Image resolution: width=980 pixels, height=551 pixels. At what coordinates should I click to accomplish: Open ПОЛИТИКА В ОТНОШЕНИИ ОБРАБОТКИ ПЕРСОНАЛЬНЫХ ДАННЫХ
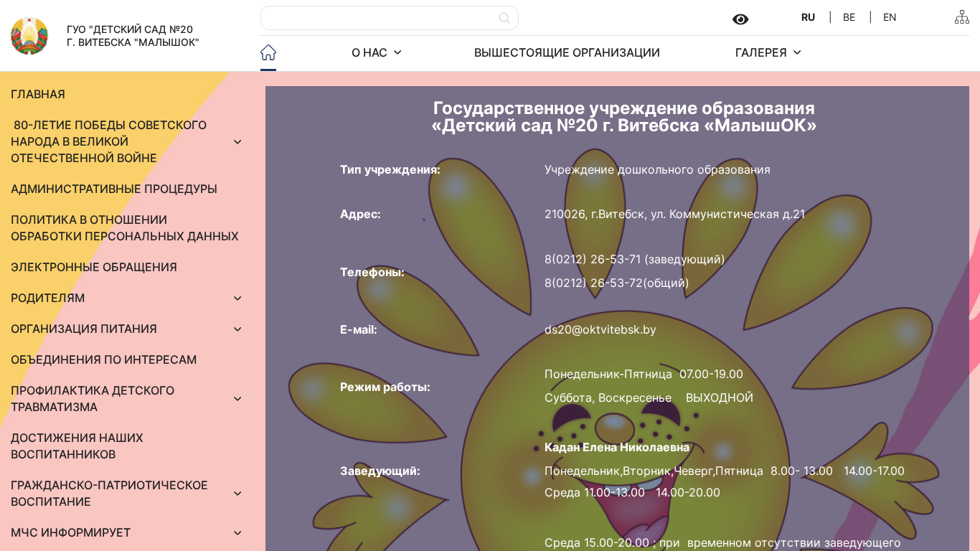coord(125,228)
